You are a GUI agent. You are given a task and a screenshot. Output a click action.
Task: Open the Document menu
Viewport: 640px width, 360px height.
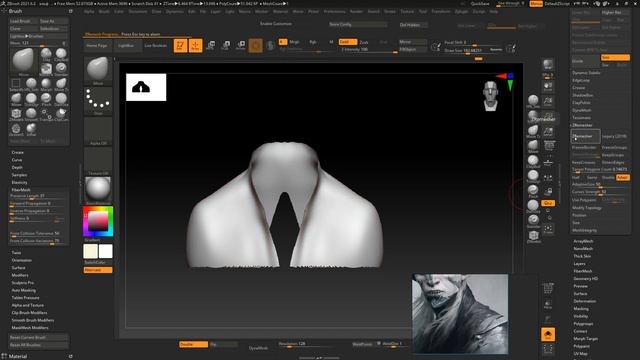(x=138, y=11)
